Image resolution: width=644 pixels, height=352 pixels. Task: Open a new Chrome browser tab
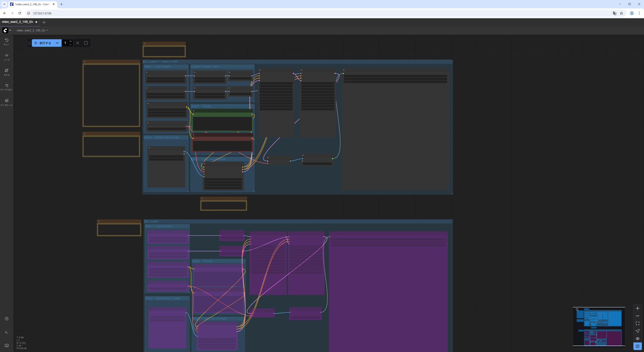[61, 4]
